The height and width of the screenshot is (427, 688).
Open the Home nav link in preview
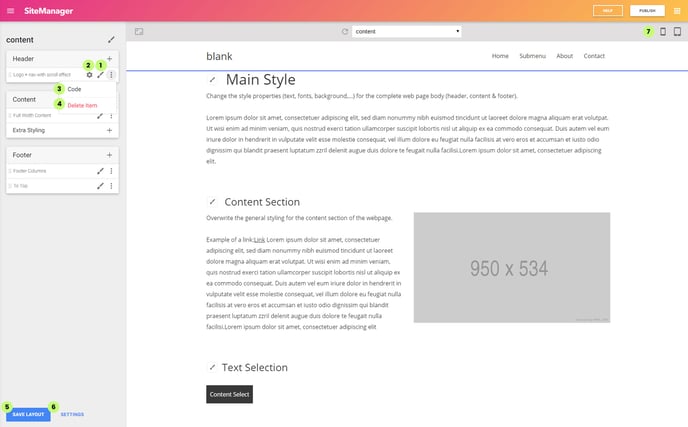pyautogui.click(x=500, y=56)
